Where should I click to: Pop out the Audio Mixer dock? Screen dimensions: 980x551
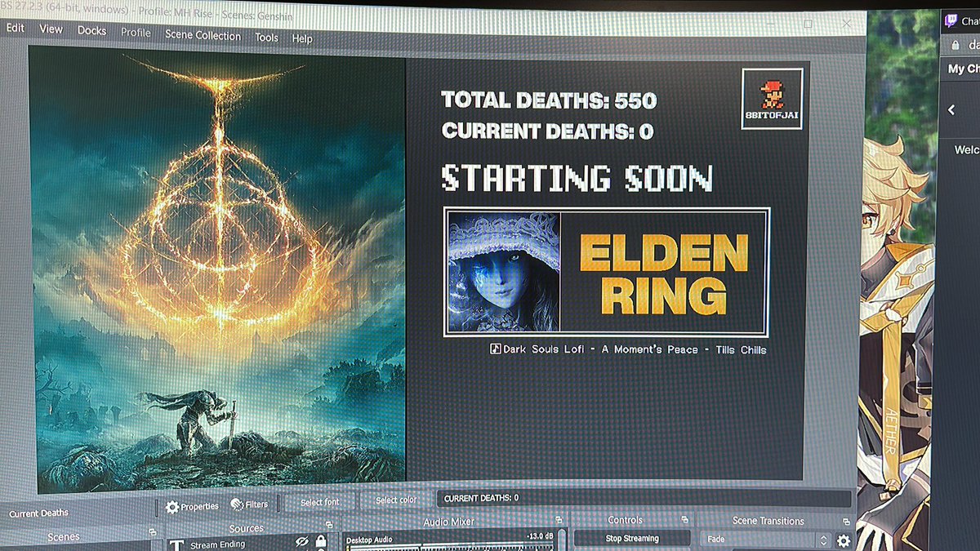tap(559, 520)
